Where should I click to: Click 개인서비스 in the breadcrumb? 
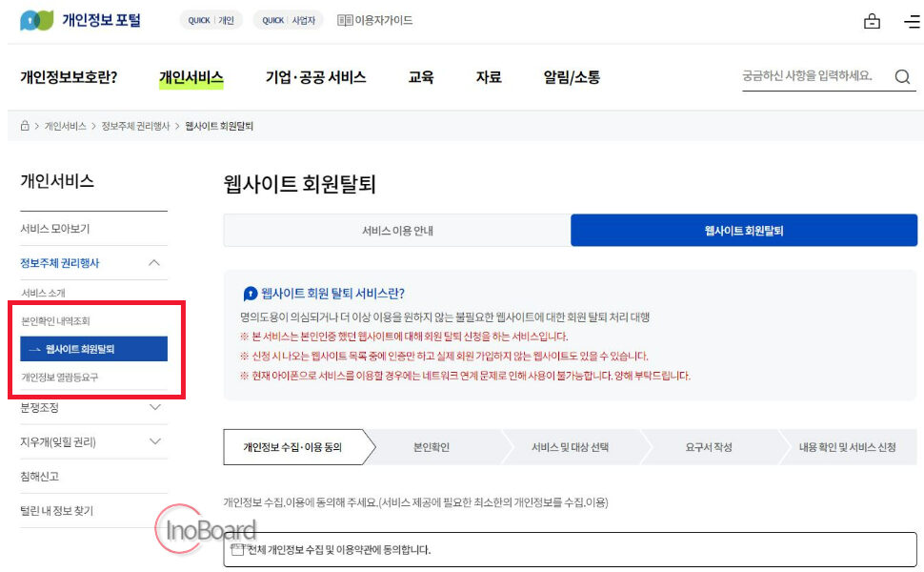click(65, 126)
